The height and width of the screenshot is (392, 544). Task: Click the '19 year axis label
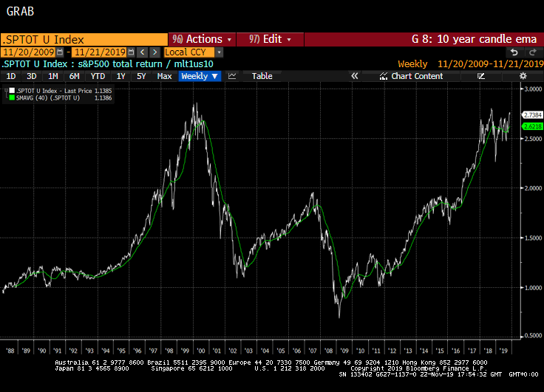[x=504, y=351]
